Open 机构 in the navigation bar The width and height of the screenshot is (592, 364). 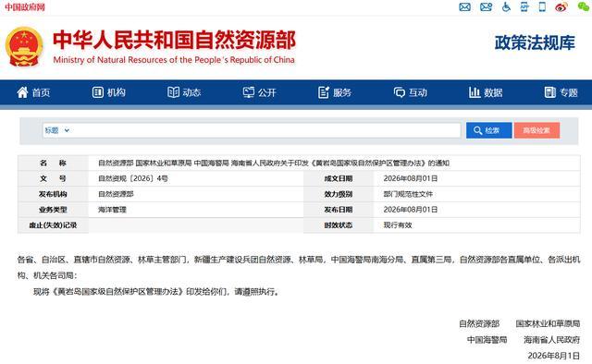pyautogui.click(x=117, y=92)
